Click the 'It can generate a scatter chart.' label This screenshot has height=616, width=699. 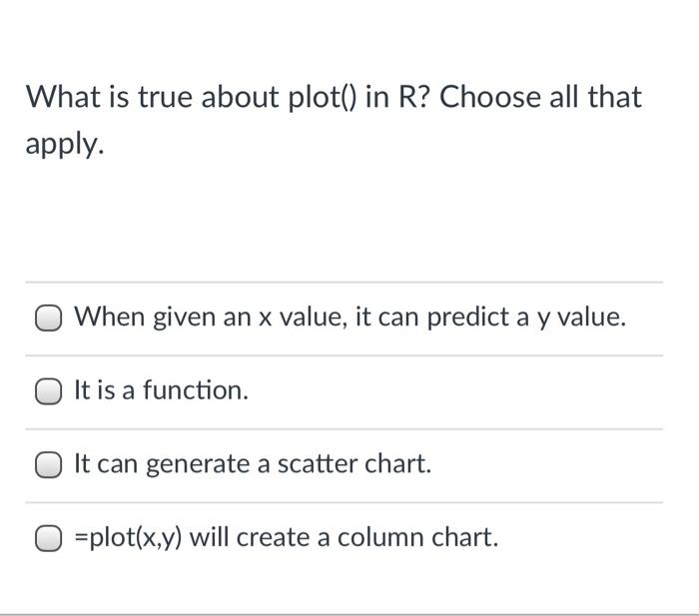tap(253, 465)
